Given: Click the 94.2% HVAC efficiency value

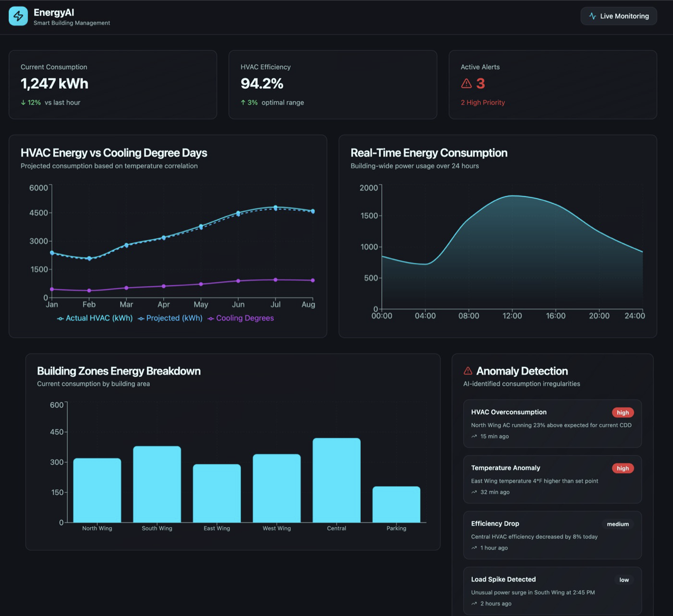Looking at the screenshot, I should 262,83.
